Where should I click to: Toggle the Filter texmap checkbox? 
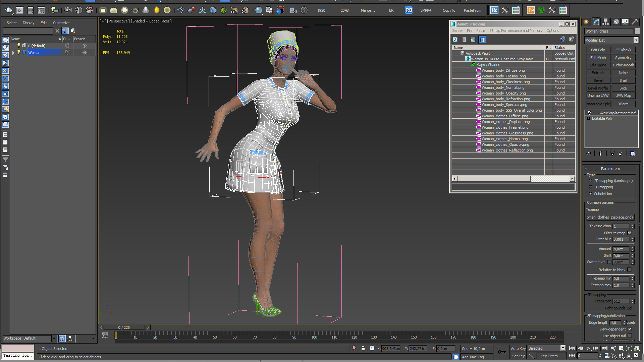click(629, 233)
